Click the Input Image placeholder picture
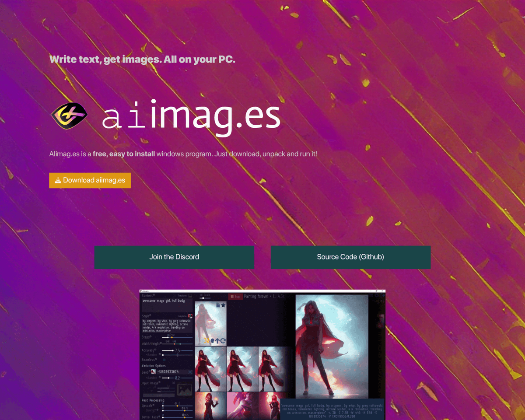Screen dimensions: 525x420 tap(184, 389)
